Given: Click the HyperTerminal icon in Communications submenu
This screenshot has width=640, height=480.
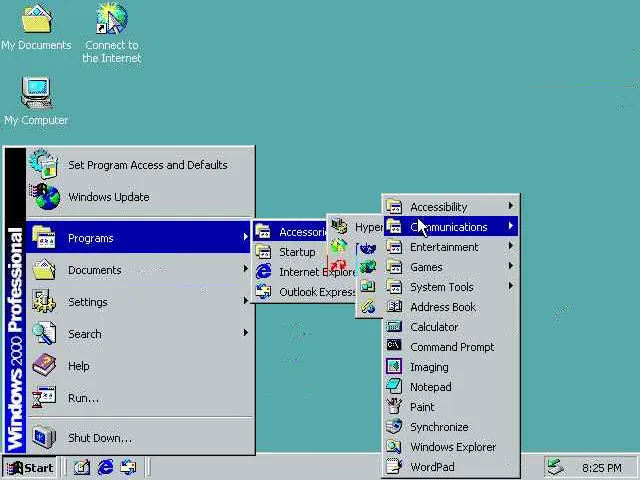Looking at the screenshot, I should click(339, 227).
